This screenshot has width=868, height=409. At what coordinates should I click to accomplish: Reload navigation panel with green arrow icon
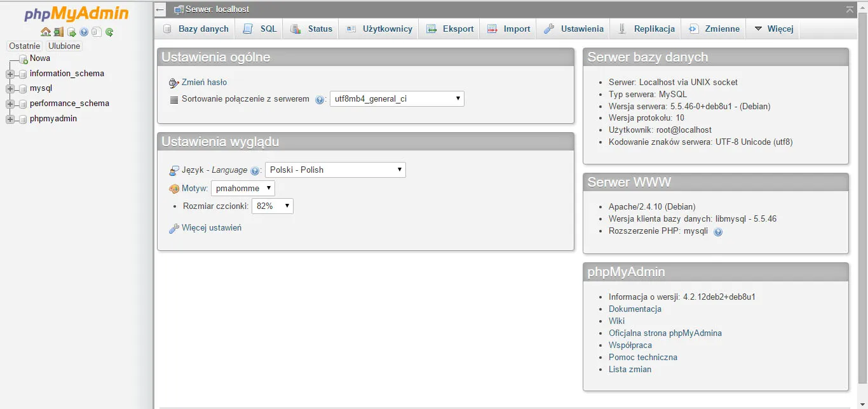pos(109,32)
